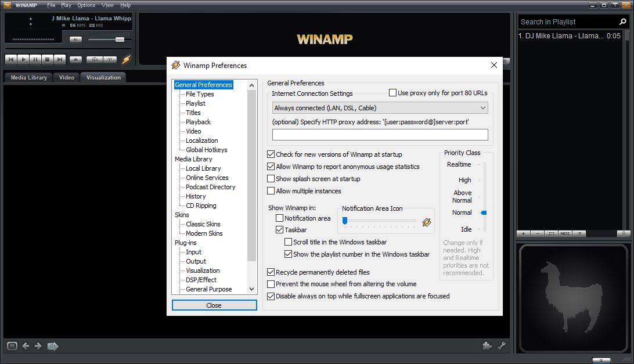Image resolution: width=634 pixels, height=364 pixels.
Task: Click the orange Winamp lightning bolt icon
Action: coord(127,59)
